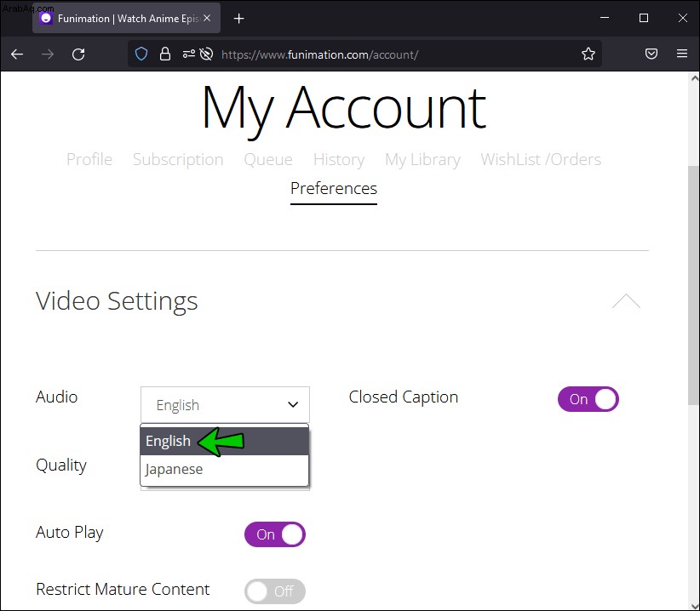This screenshot has height=611, width=700.
Task: Bookmark this page with the star
Action: coord(588,54)
